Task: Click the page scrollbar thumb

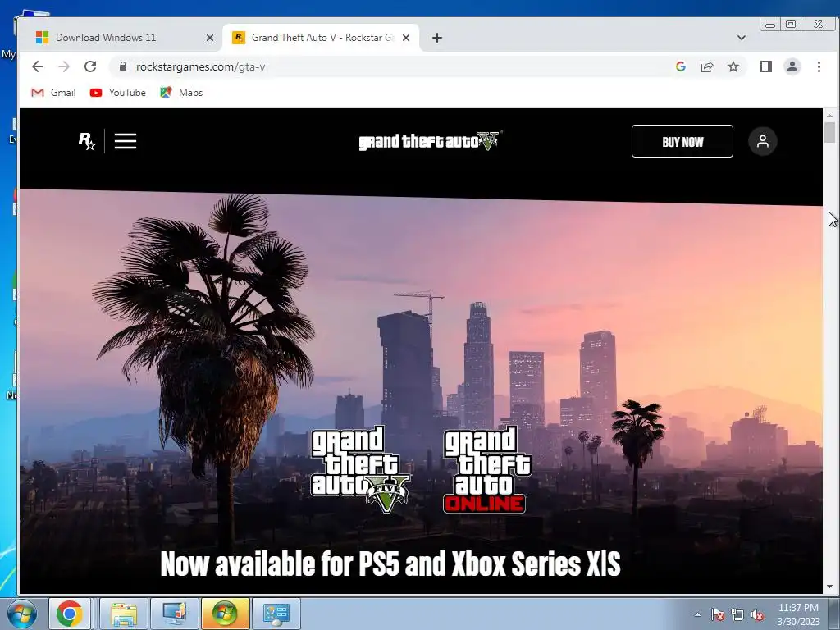Action: point(829,132)
